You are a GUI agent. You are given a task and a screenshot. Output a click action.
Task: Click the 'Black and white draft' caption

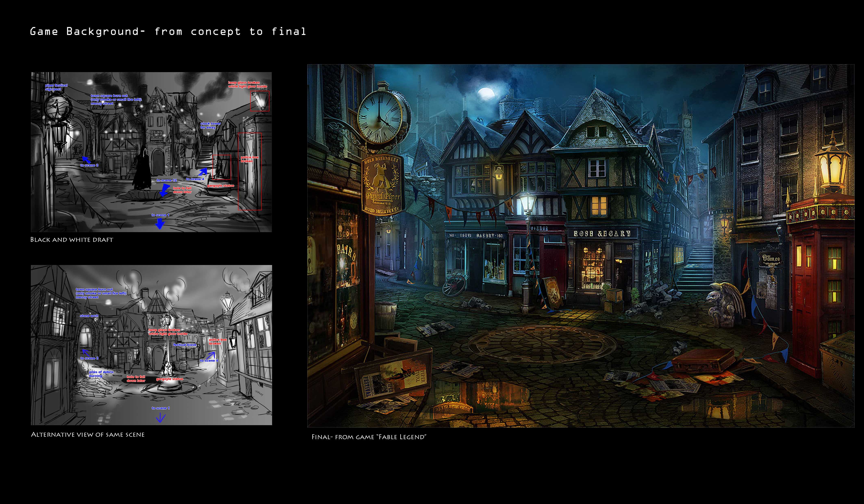[x=72, y=240]
